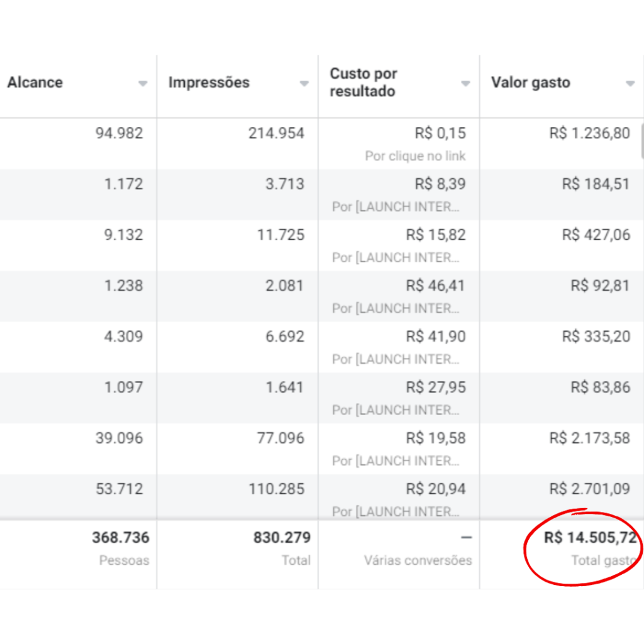Click the Por clique no link text
The height and width of the screenshot is (644, 644).
click(x=415, y=156)
